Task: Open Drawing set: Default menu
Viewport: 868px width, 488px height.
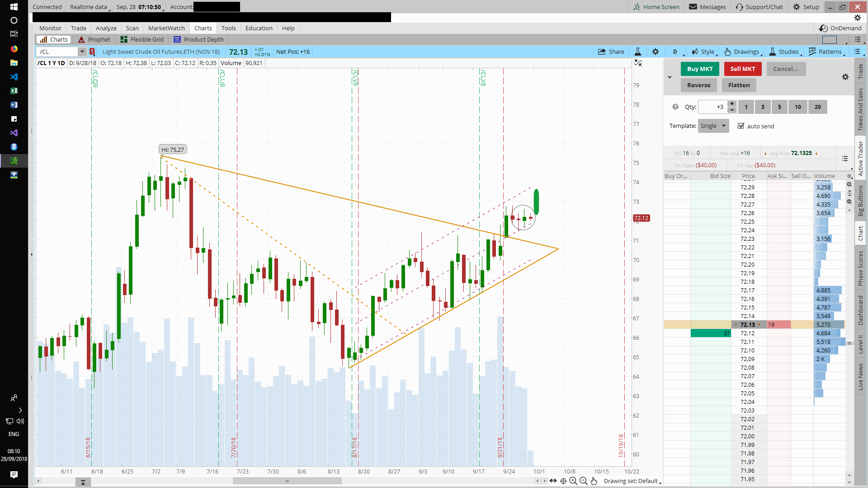Action: coord(632,481)
